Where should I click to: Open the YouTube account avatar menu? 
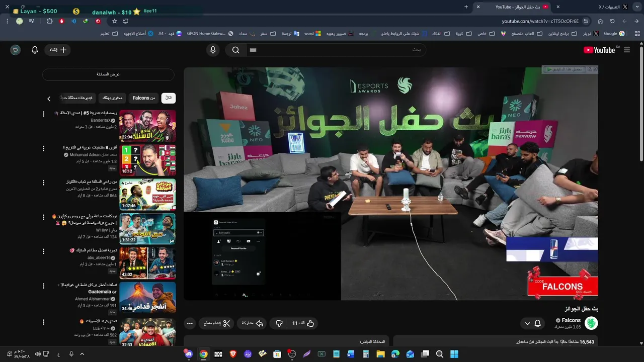16,50
